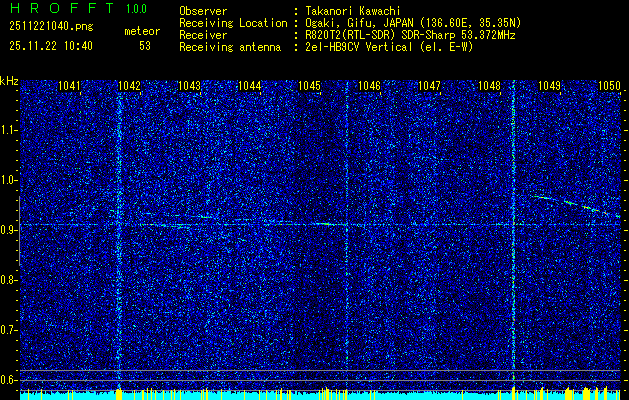629x400 pixels.
Task: Click the 1042 time marker
Action: coord(130,86)
